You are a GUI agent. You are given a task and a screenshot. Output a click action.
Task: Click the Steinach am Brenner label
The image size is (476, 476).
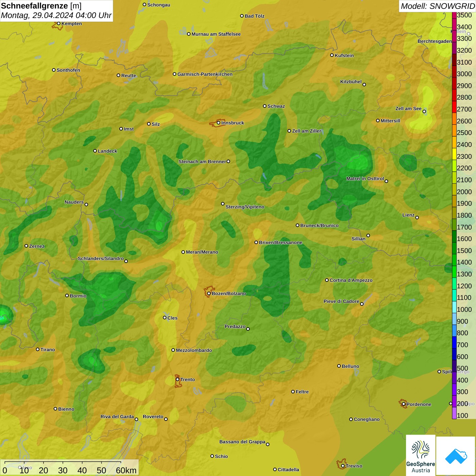point(202,161)
